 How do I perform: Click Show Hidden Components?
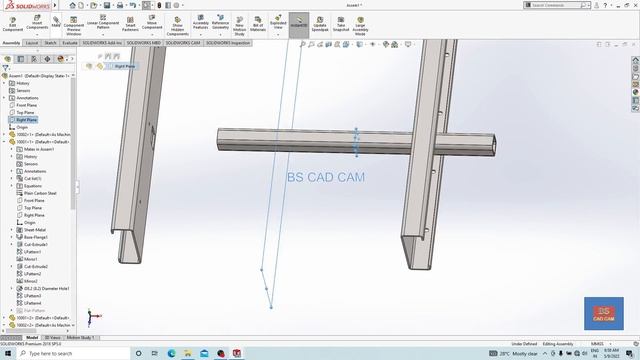click(x=178, y=26)
